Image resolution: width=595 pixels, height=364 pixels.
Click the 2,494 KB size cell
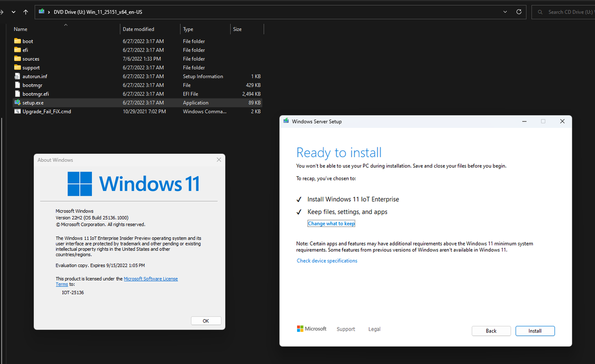click(251, 94)
